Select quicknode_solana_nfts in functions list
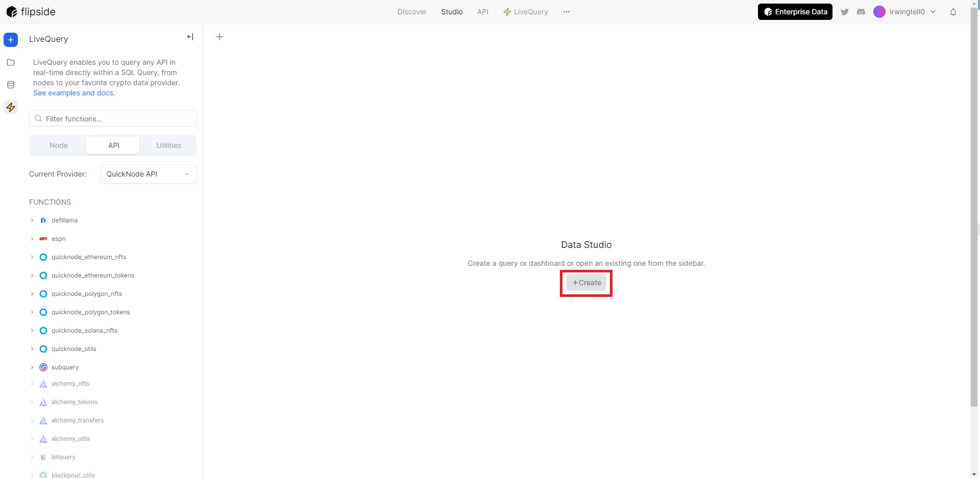The height and width of the screenshot is (478, 980). pos(84,331)
